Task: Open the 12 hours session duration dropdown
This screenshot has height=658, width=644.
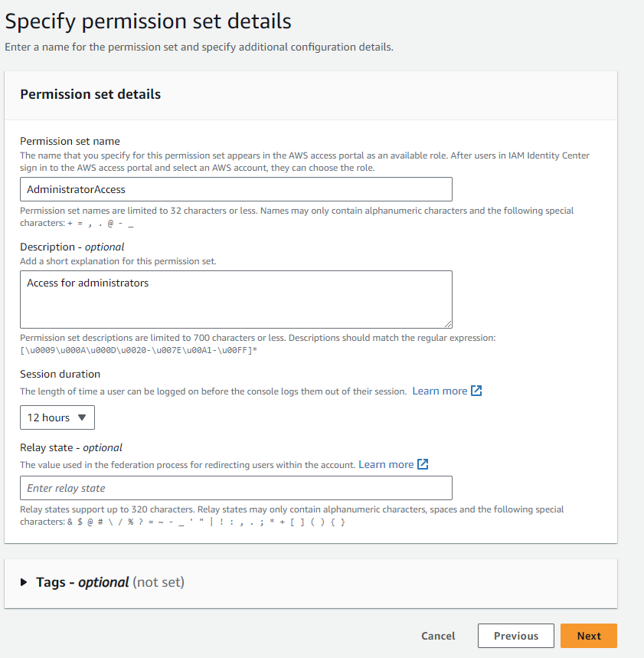Action: click(x=57, y=417)
